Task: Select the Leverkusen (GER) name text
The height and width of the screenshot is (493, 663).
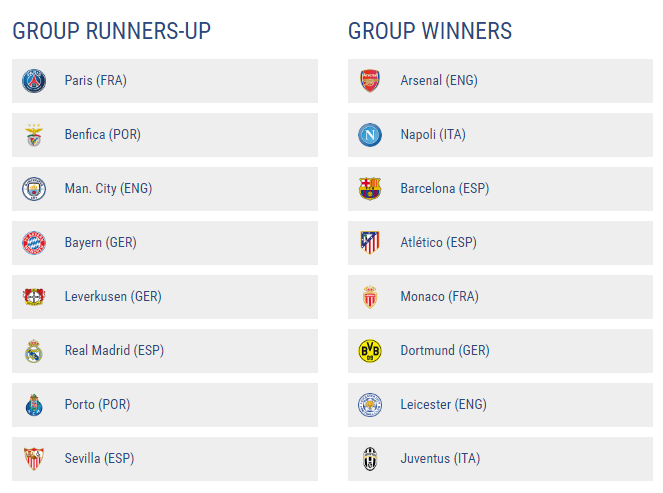Action: point(113,297)
